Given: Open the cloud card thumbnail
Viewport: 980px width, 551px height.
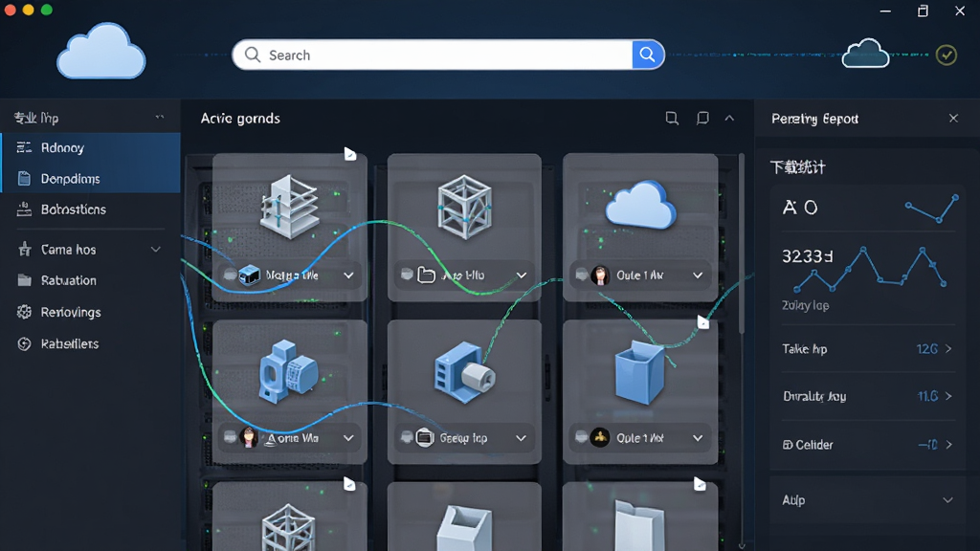Looking at the screenshot, I should [640, 205].
